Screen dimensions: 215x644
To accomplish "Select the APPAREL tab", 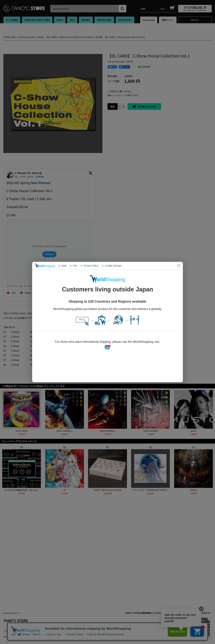I will tap(86, 20).
